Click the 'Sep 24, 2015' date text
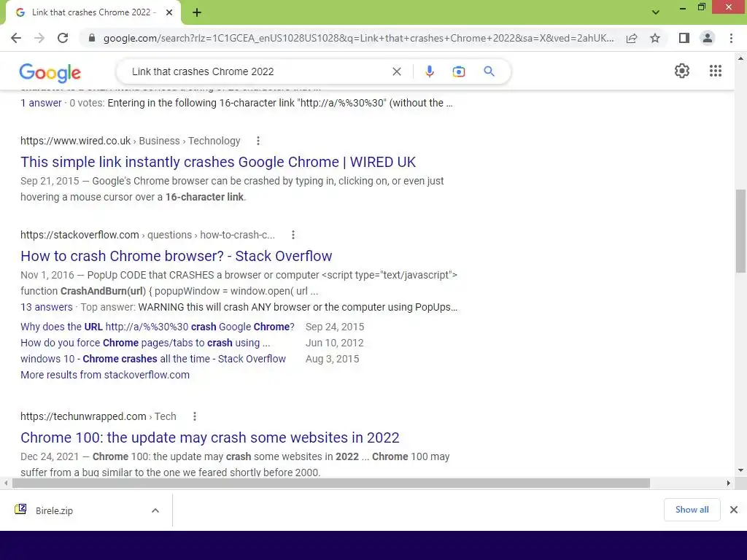Image resolution: width=747 pixels, height=560 pixels. (x=334, y=327)
